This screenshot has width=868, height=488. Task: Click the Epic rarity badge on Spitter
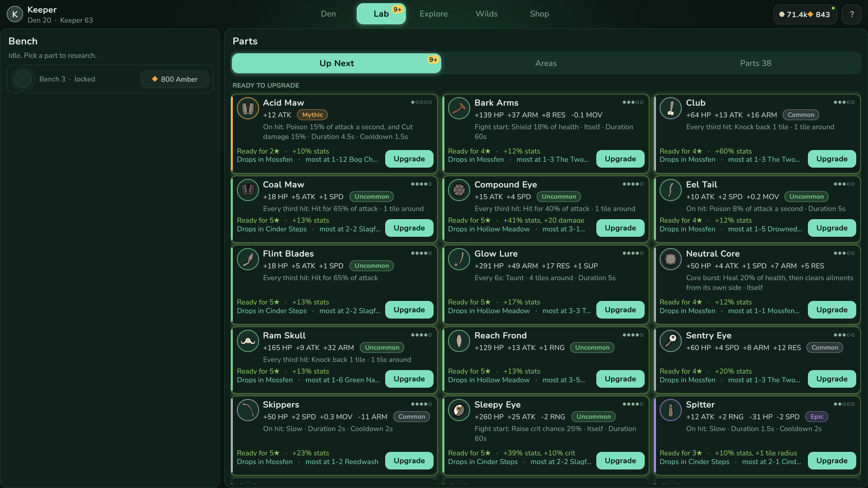point(816,417)
